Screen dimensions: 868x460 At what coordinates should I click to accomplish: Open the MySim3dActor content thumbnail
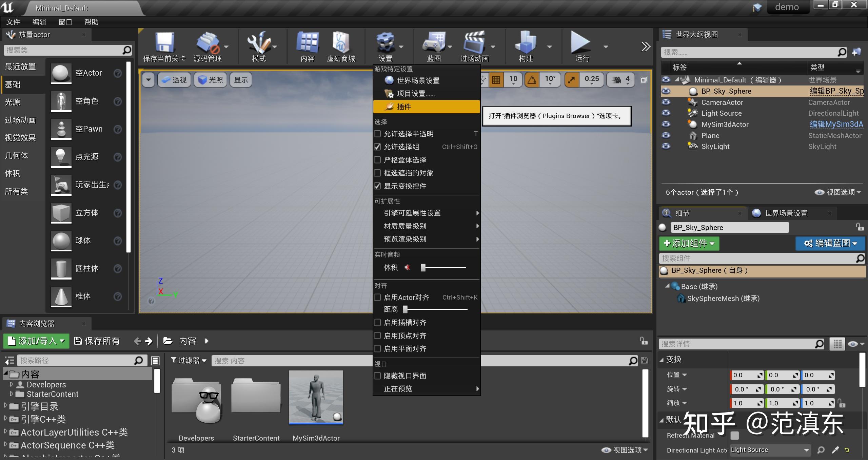click(315, 397)
